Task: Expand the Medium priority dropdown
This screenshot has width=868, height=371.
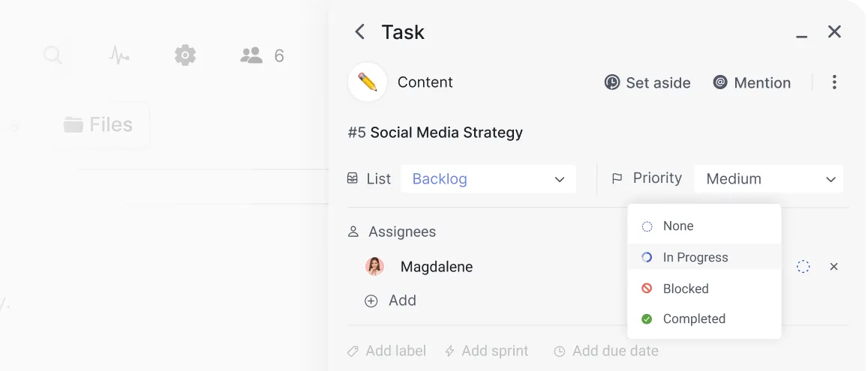Action: (768, 179)
